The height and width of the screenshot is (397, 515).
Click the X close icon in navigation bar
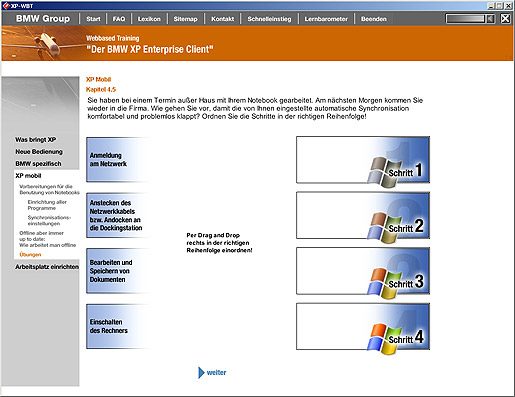click(x=505, y=19)
